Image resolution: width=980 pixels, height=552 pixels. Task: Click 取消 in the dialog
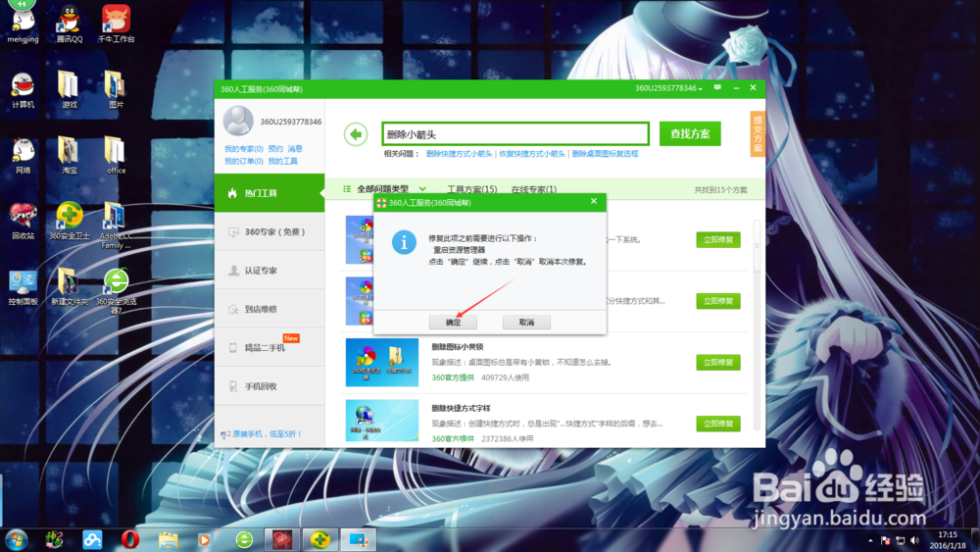pos(526,322)
